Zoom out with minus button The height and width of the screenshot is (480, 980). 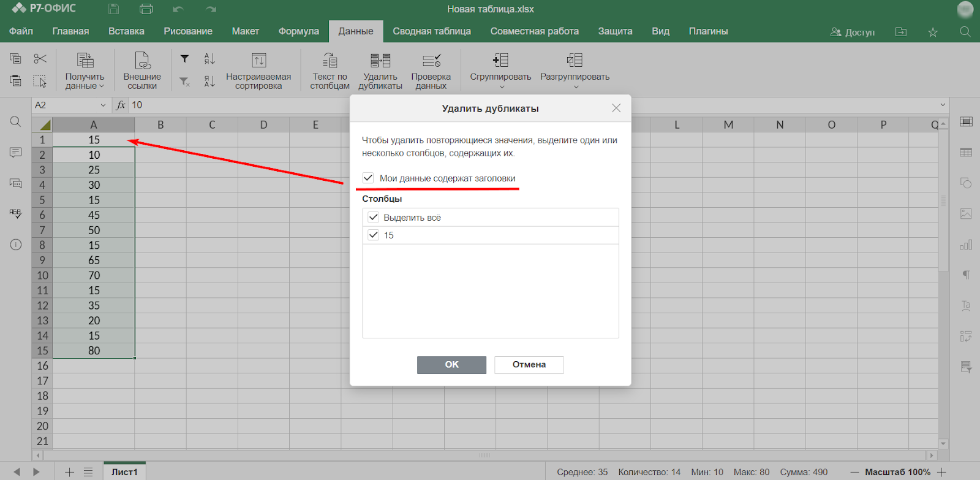pyautogui.click(x=854, y=472)
